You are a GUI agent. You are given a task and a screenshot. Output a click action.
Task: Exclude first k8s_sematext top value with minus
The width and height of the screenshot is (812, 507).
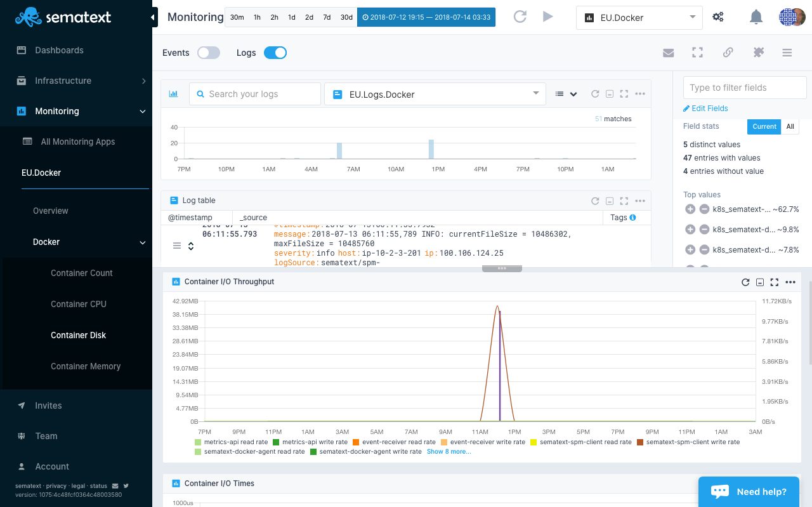704,209
